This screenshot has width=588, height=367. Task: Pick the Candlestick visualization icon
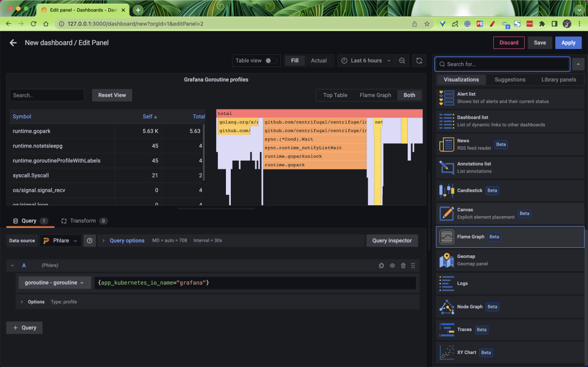[x=446, y=191]
